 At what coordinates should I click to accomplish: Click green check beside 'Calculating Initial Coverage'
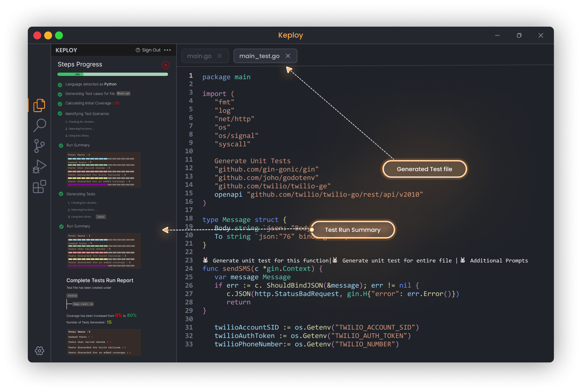[x=60, y=104]
